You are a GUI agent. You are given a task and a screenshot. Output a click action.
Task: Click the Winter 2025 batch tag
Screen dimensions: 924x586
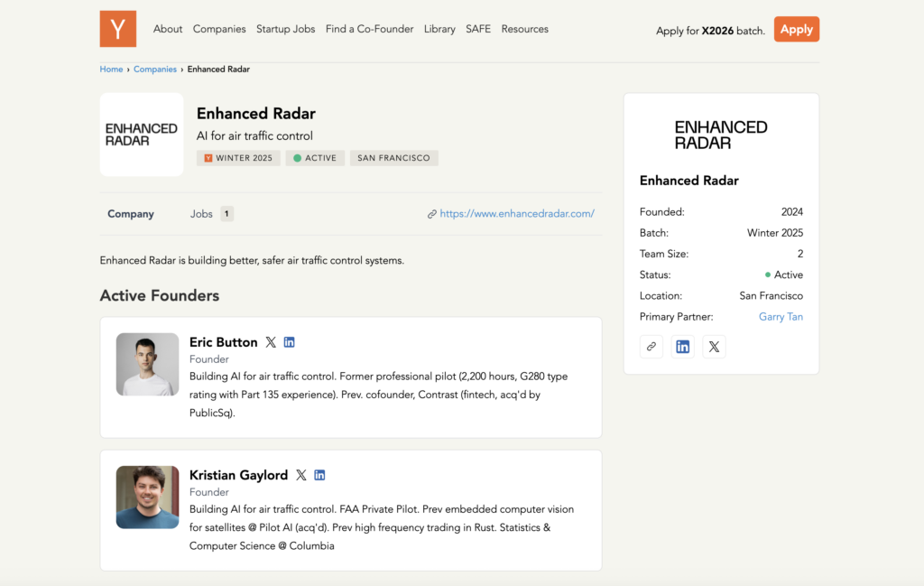coord(238,158)
